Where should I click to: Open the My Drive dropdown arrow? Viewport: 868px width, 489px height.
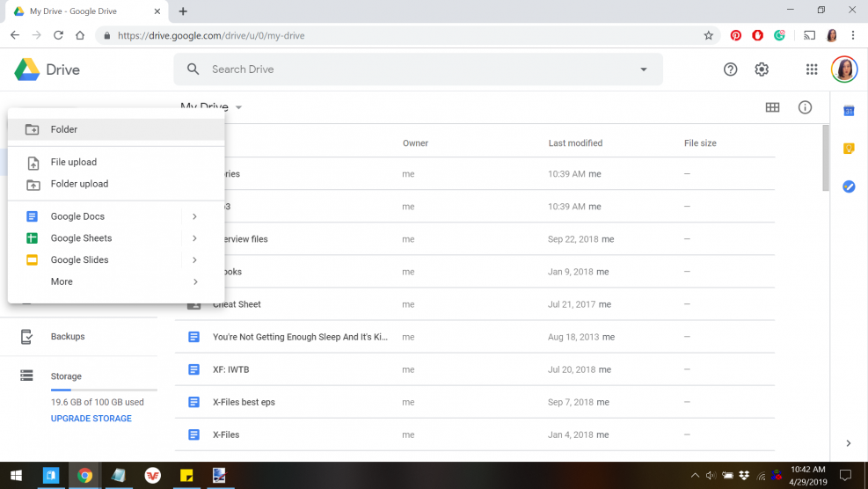238,108
